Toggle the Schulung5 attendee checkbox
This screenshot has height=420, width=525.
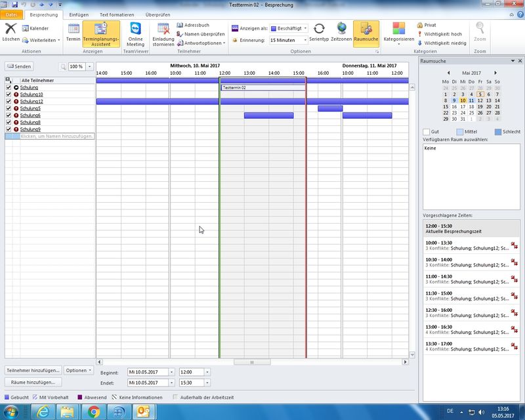[x=9, y=108]
